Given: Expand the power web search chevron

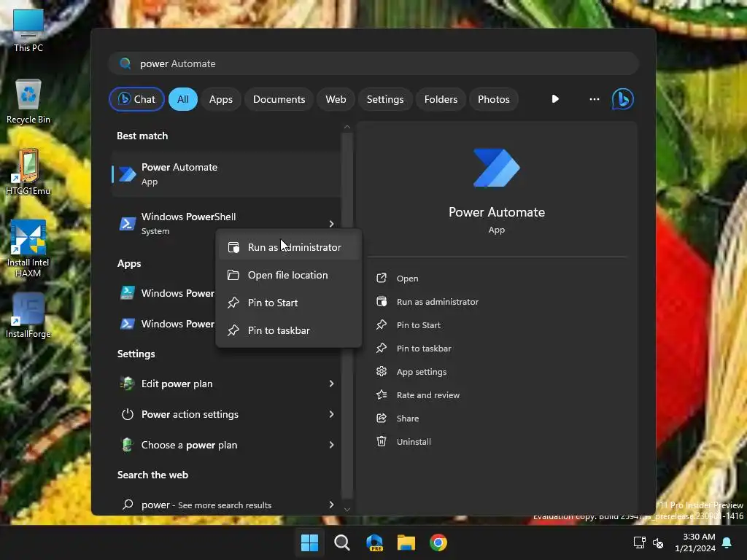Looking at the screenshot, I should tap(331, 505).
